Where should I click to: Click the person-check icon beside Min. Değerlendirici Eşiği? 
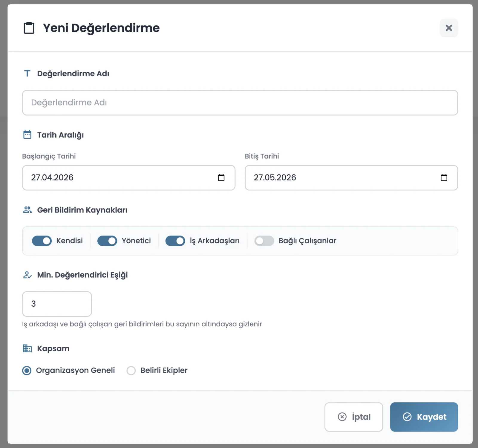pyautogui.click(x=27, y=275)
